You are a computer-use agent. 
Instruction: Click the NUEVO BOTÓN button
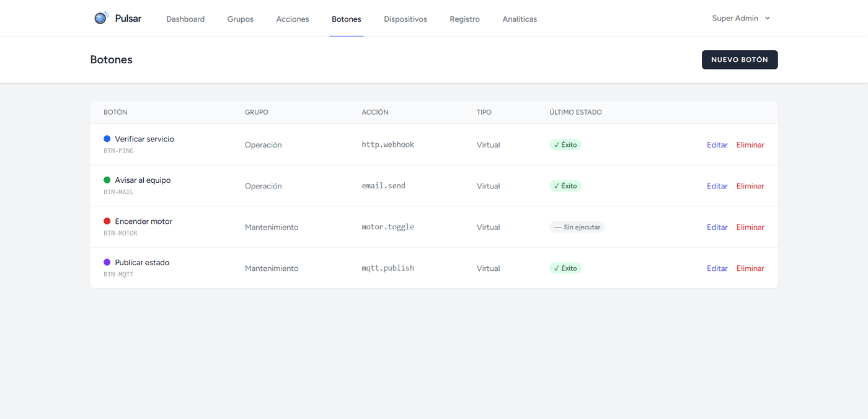coord(740,60)
